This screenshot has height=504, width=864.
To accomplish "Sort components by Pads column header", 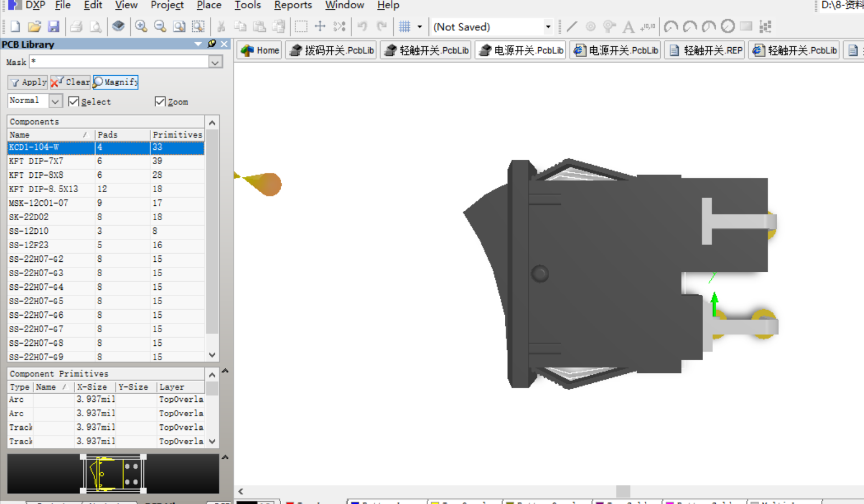I will click(122, 135).
